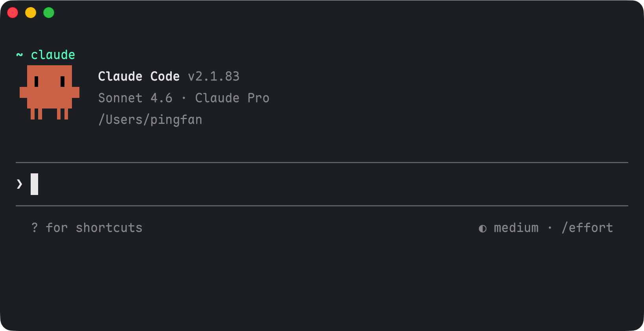Click the version number v2.1.83
Viewport: 644px width, 331px height.
(213, 76)
